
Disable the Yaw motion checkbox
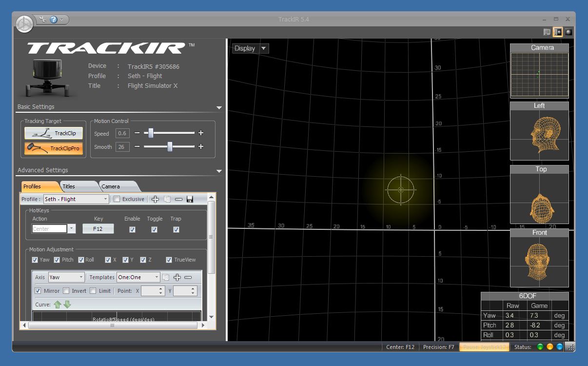coord(35,260)
